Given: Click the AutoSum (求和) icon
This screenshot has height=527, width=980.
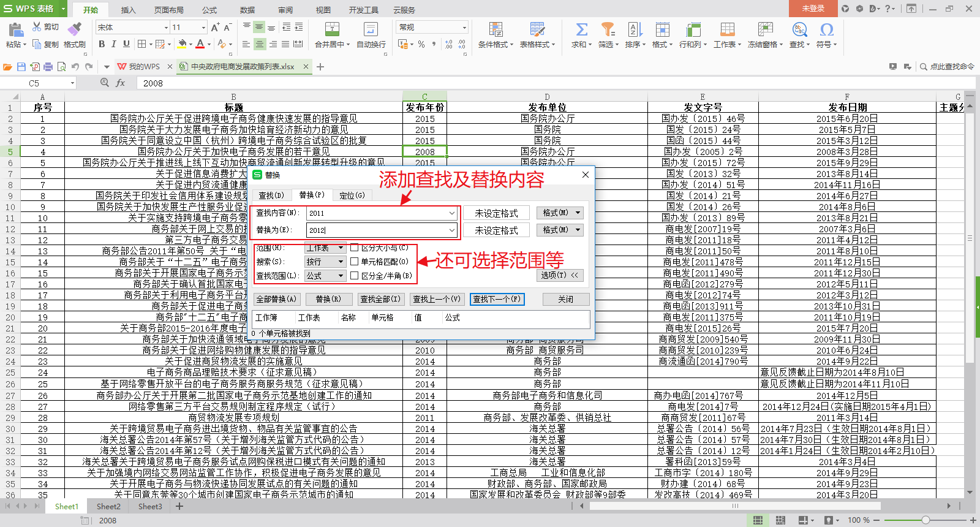Looking at the screenshot, I should point(581,30).
